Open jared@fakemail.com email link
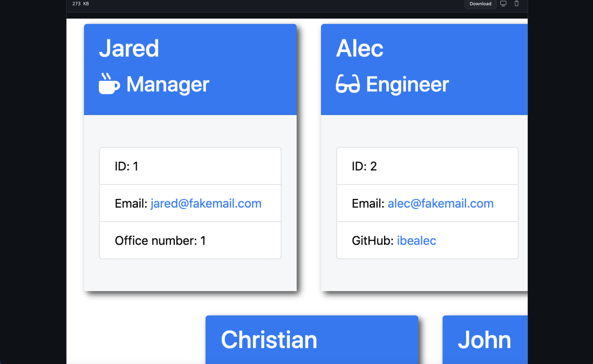 click(x=206, y=203)
